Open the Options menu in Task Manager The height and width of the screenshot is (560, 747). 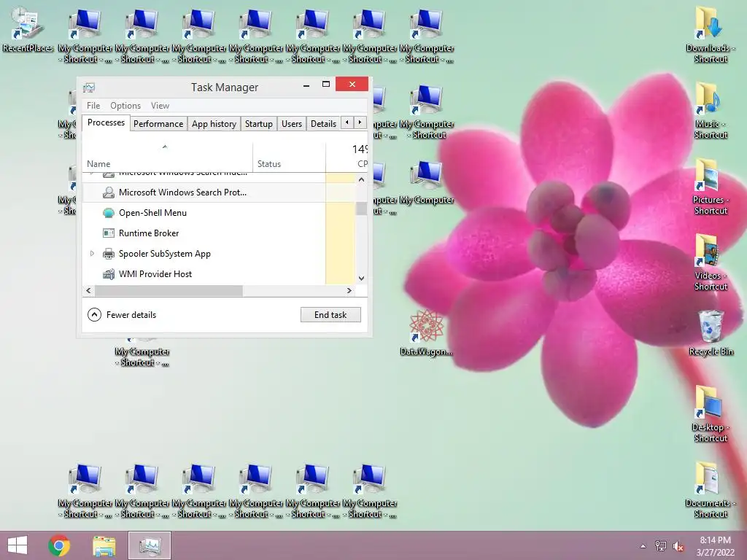point(125,105)
